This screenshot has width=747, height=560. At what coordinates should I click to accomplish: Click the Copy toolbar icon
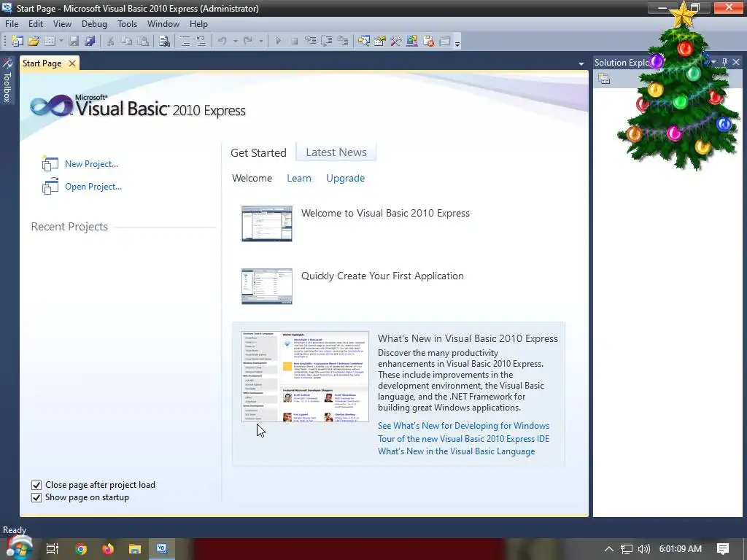tap(126, 42)
